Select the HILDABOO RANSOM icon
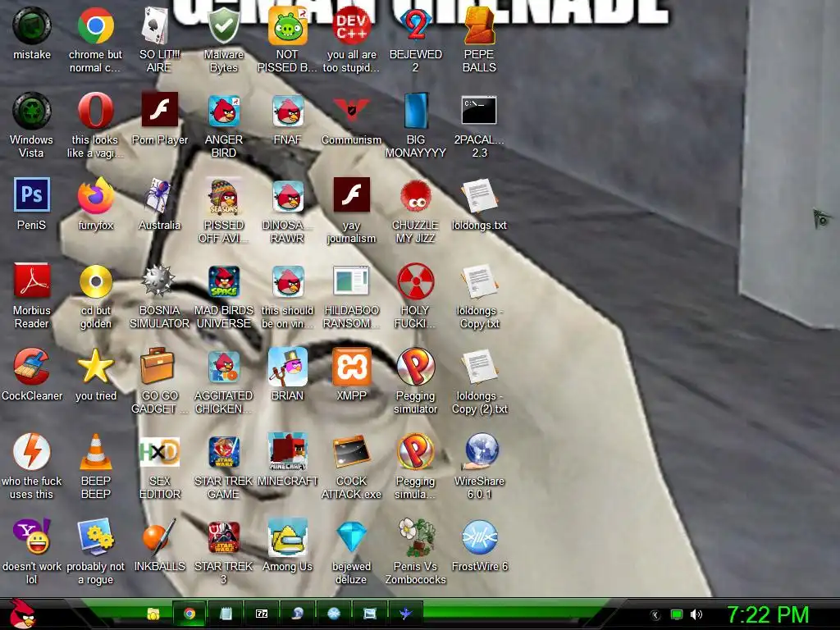This screenshot has width=840, height=630. (351, 281)
